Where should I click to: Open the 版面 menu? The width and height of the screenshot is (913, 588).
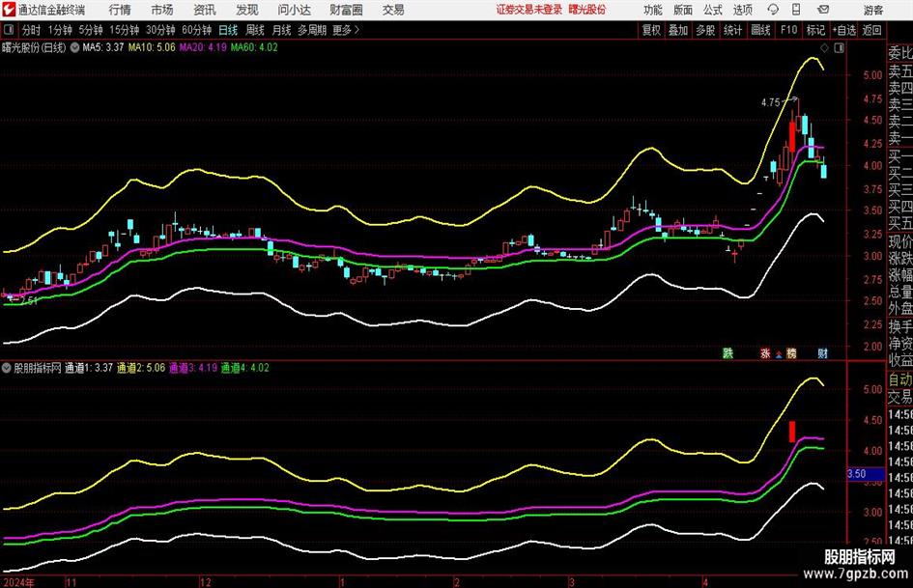[682, 10]
